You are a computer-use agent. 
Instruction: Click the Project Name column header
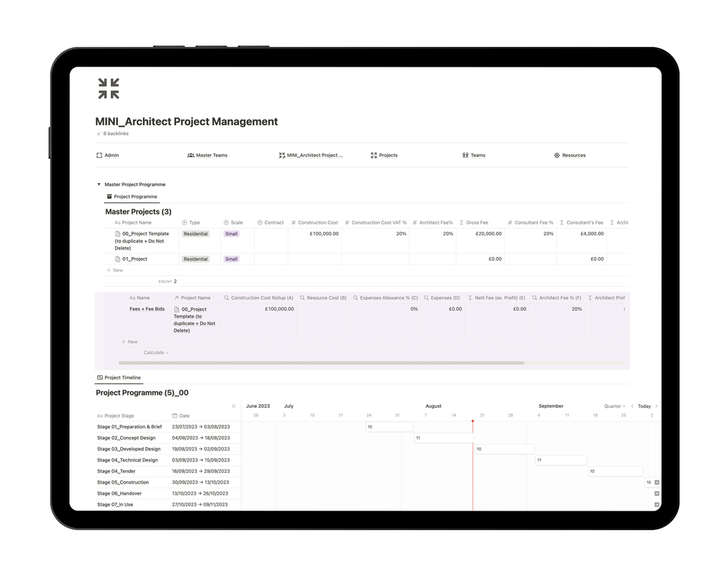click(133, 223)
